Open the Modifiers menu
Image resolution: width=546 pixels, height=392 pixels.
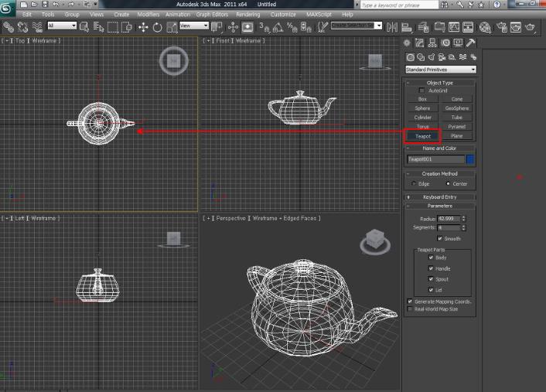(x=148, y=14)
